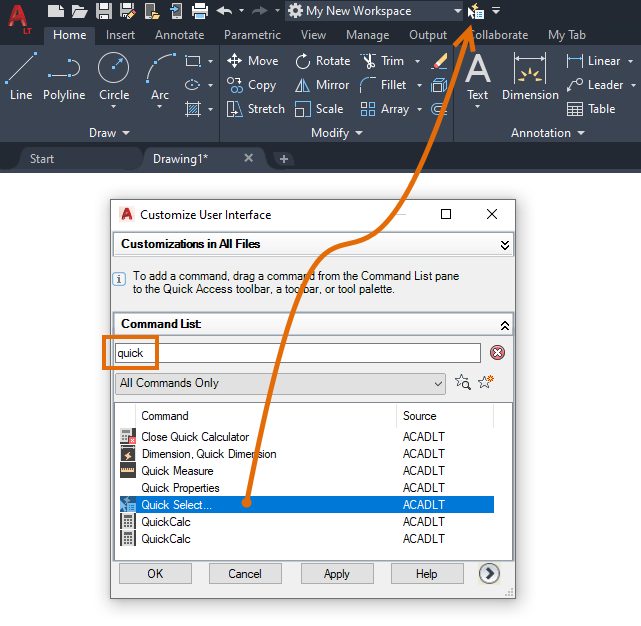The image size is (641, 626).
Task: Click OK in Customize User Interface
Action: tap(155, 574)
